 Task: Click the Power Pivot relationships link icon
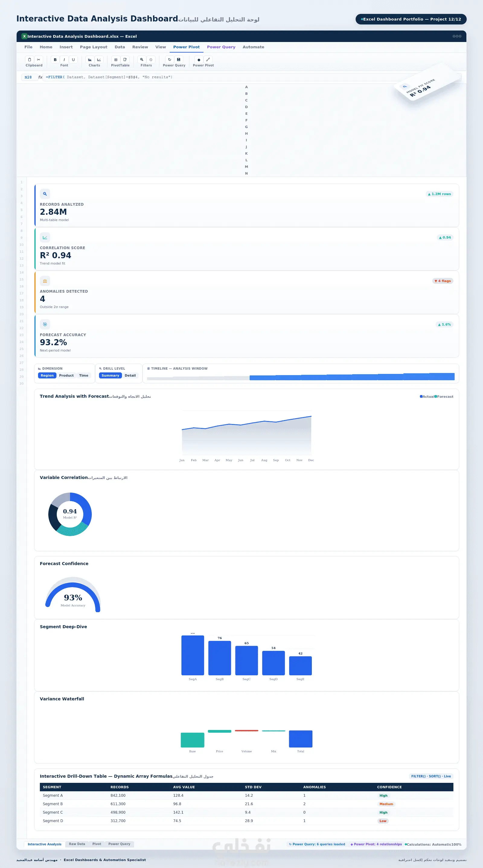(208, 59)
